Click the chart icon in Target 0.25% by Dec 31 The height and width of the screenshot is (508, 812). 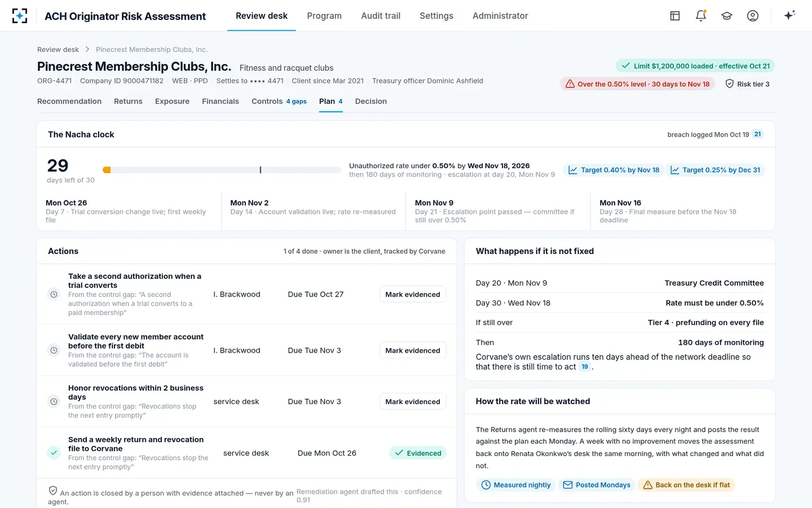[674, 170]
